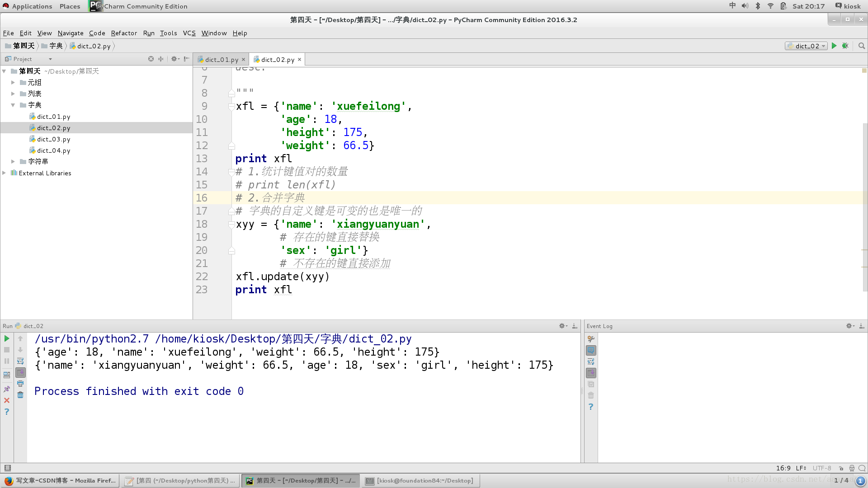The height and width of the screenshot is (488, 868).
Task: Click dict_04.py in project tree
Action: tap(54, 150)
